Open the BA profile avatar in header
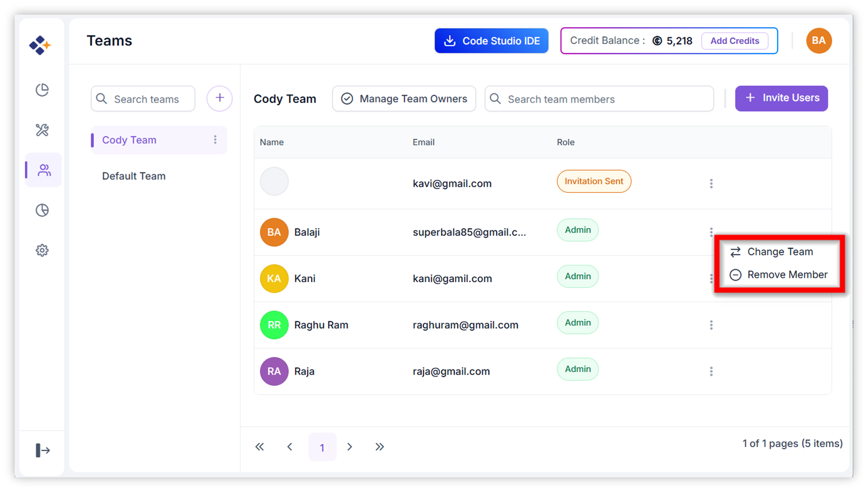 point(818,41)
